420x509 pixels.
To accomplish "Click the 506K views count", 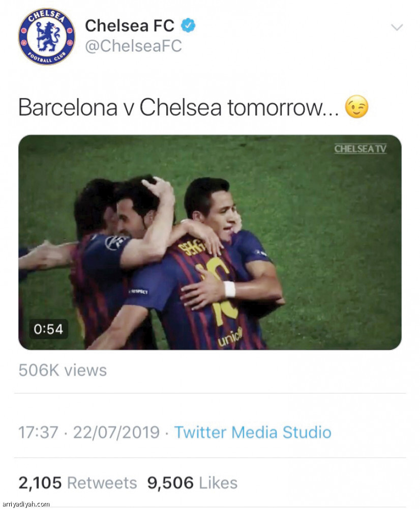I will [63, 370].
